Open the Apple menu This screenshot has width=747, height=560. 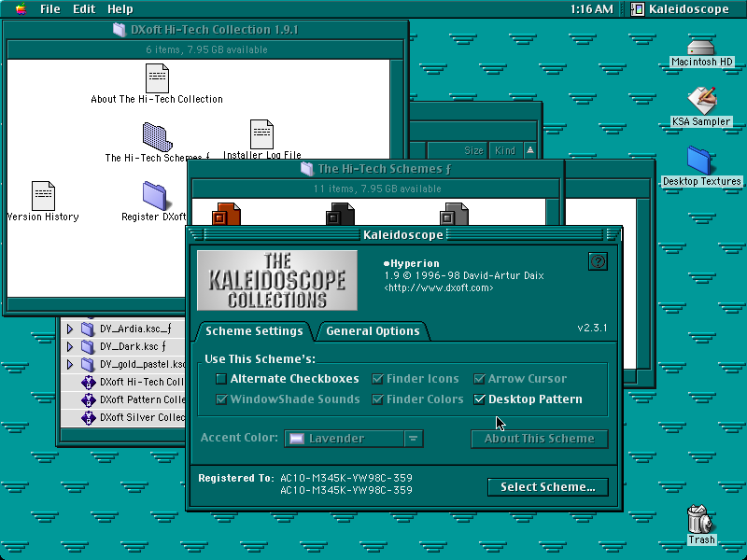pos(21,8)
